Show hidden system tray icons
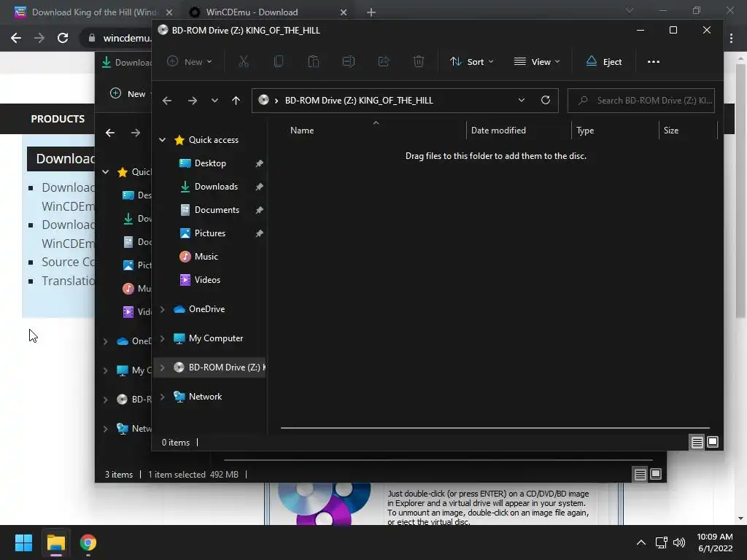 641,542
